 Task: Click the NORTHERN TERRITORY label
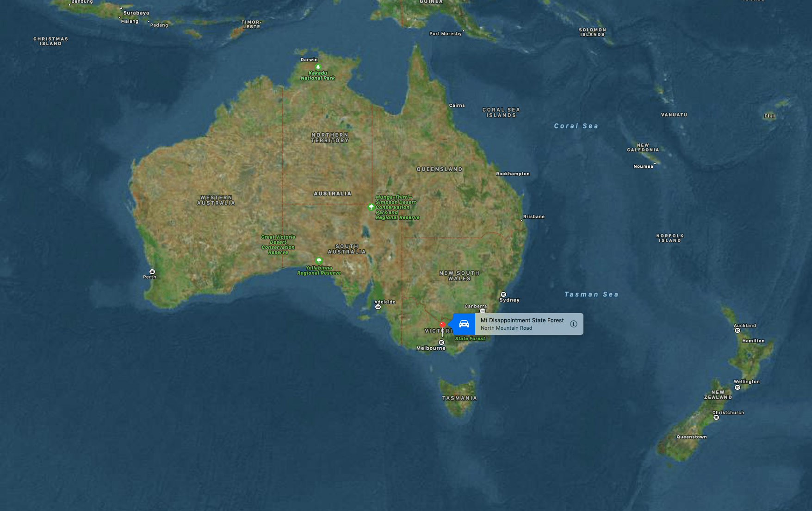[x=330, y=138]
